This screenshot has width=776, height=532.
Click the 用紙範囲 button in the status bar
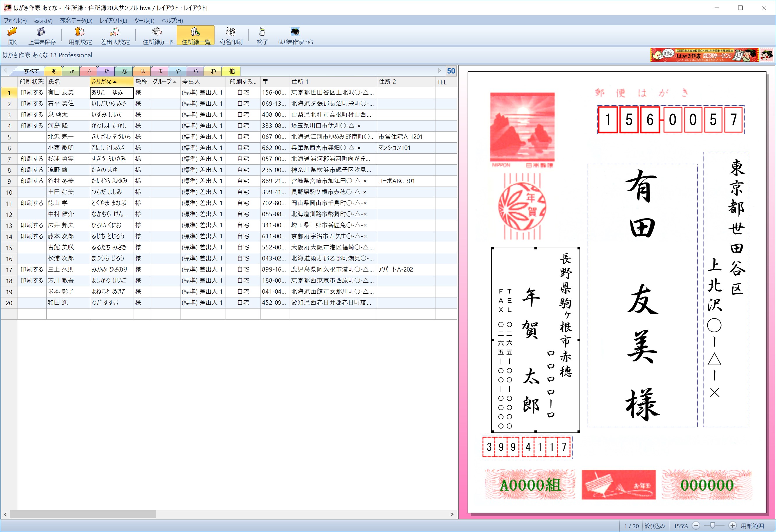(752, 526)
